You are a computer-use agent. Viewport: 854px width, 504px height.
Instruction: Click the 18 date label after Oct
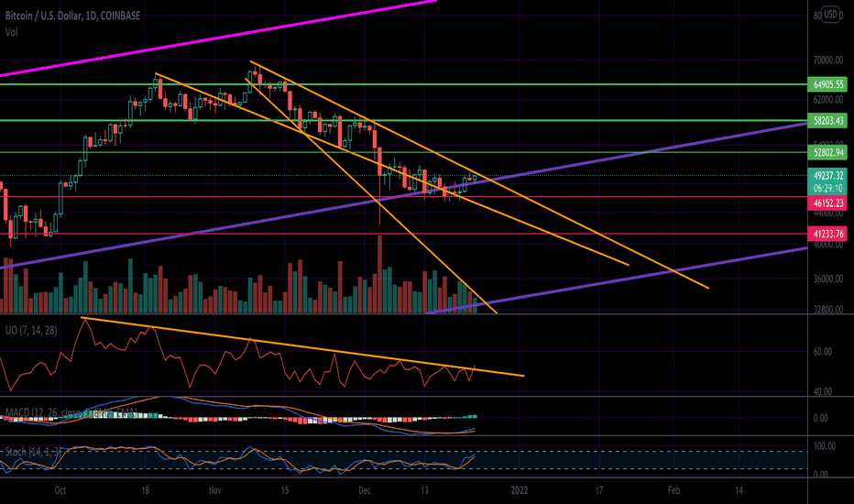click(145, 490)
